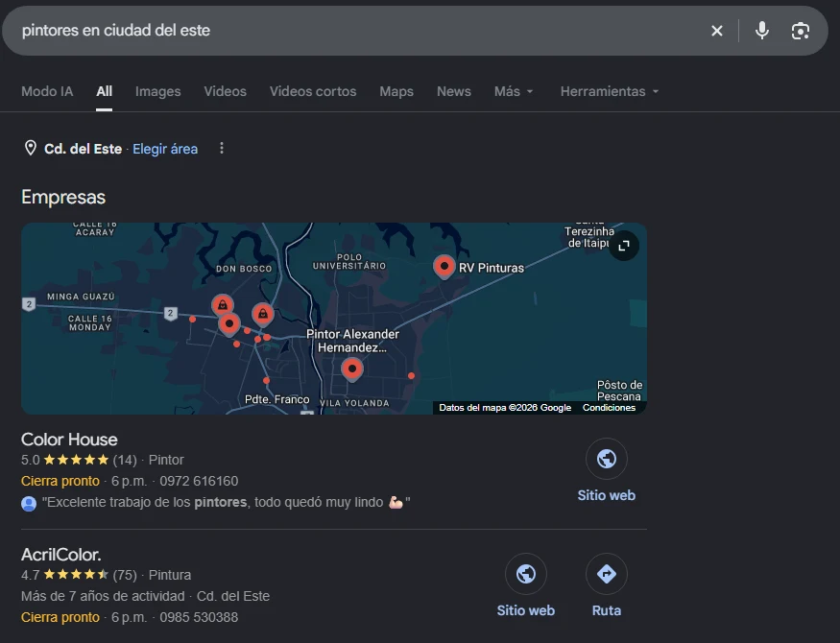Screen dimensions: 840x643
Task: Click the Pdte. Franco label on the map
Action: 277,399
